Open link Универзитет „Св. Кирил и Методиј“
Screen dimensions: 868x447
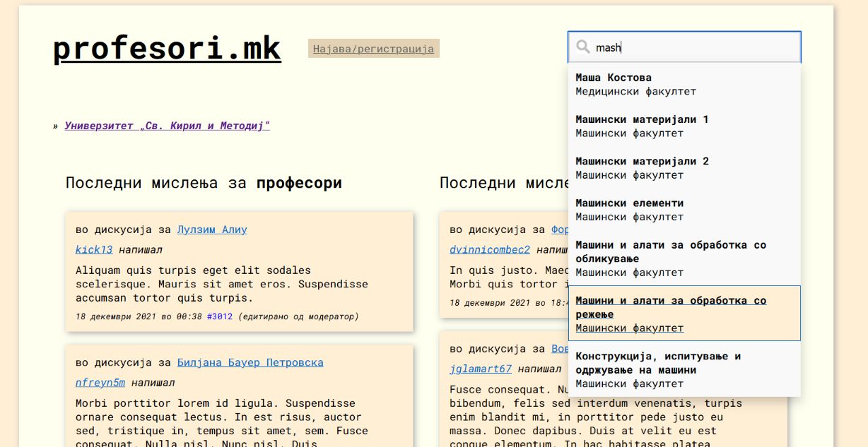[x=167, y=125]
